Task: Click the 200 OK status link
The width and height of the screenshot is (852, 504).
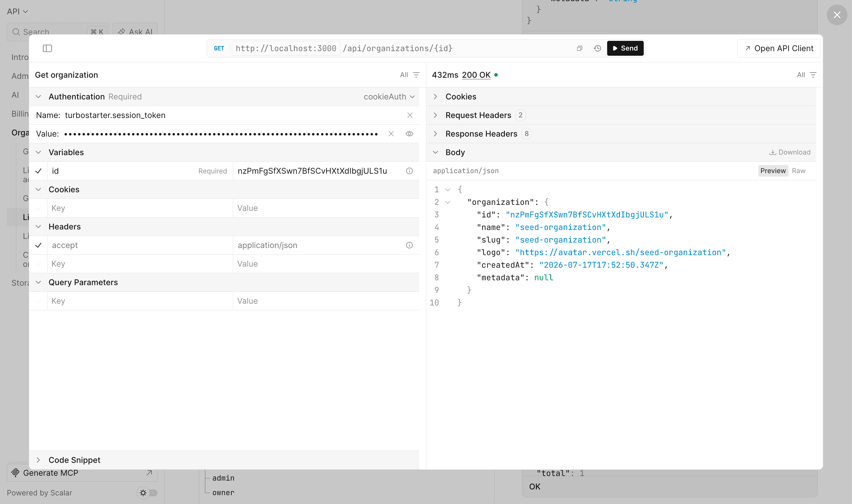Action: pos(476,75)
